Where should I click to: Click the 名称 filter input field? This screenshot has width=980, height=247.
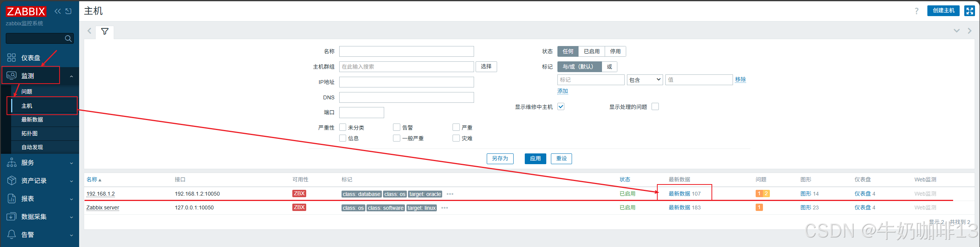tap(406, 51)
